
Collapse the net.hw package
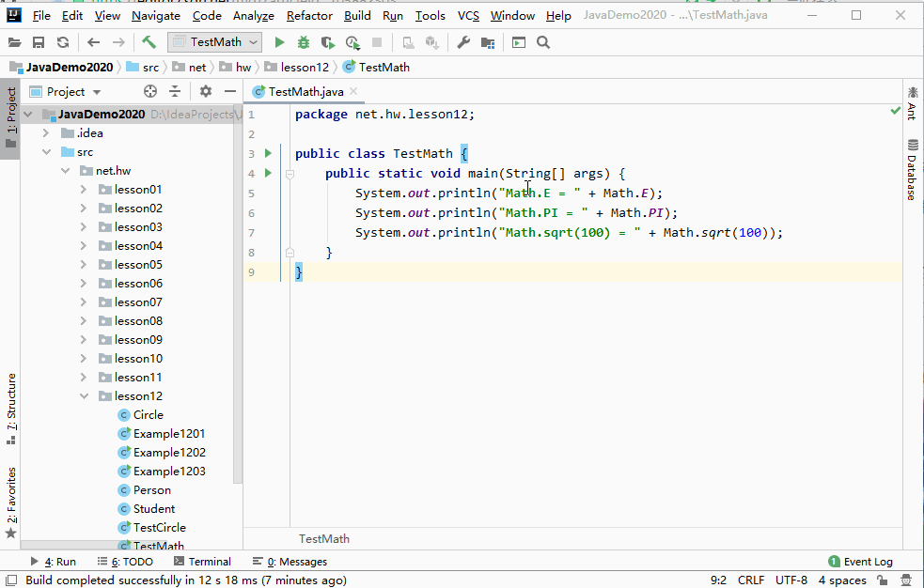(x=65, y=171)
